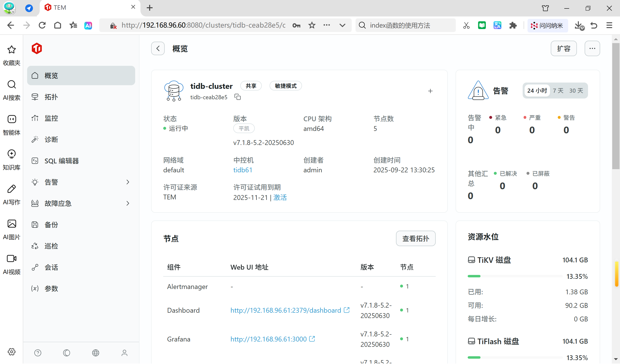
Task: Open the language globe icon
Action: coord(96,353)
